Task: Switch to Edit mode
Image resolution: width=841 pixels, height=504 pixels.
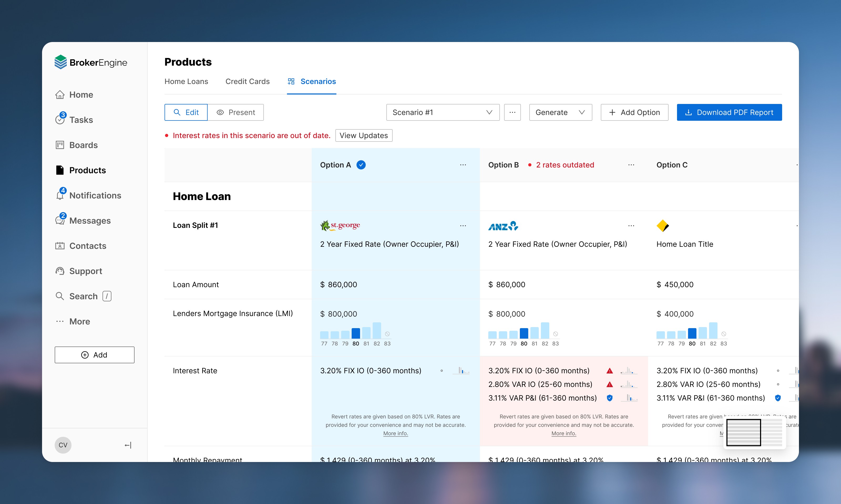Action: 186,112
